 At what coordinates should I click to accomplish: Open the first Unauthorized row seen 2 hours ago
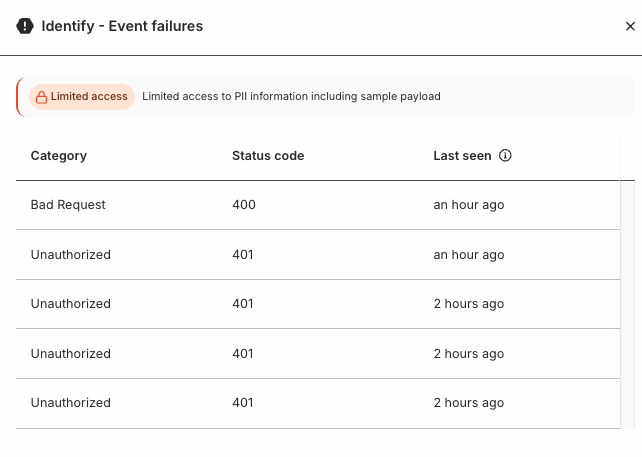pos(71,304)
